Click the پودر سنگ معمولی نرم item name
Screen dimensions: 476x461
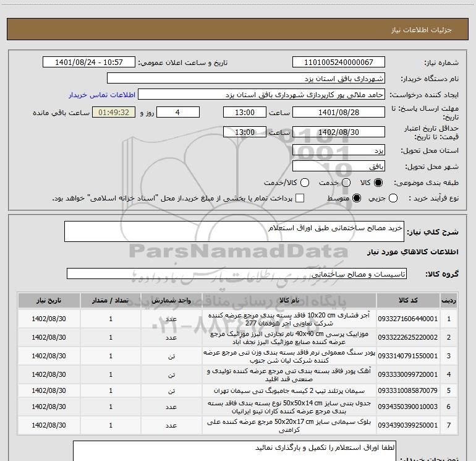(289, 356)
